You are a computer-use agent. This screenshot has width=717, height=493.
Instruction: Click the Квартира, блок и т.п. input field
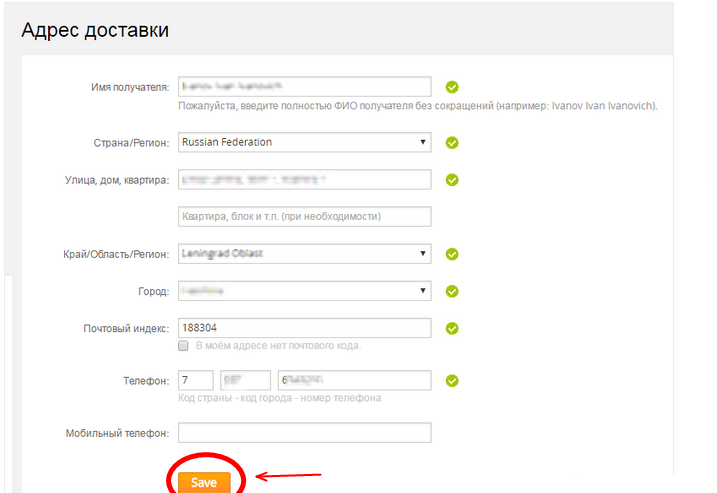tap(305, 216)
